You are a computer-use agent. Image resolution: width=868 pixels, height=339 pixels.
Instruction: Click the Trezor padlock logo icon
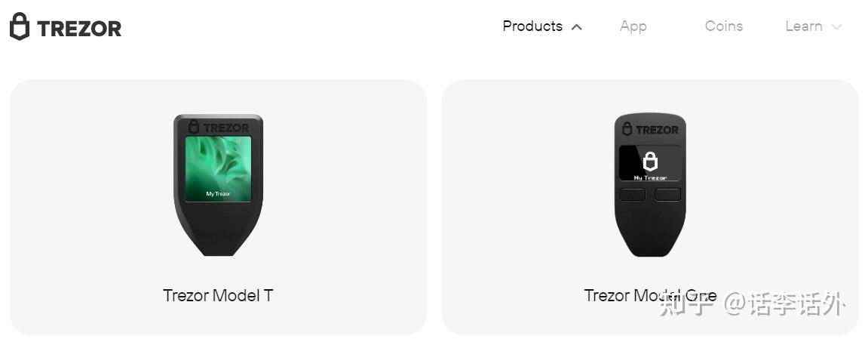(x=20, y=26)
